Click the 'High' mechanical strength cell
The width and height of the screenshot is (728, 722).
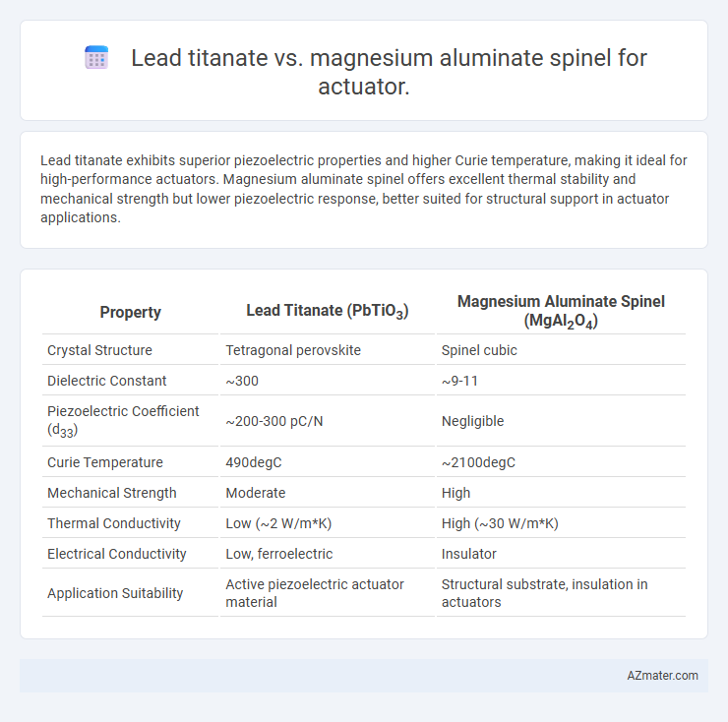[455, 493]
